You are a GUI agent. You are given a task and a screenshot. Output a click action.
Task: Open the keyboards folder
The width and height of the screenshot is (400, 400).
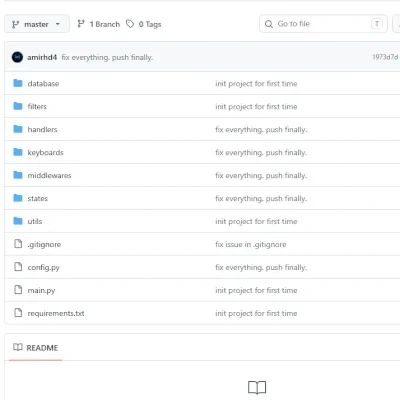45,152
